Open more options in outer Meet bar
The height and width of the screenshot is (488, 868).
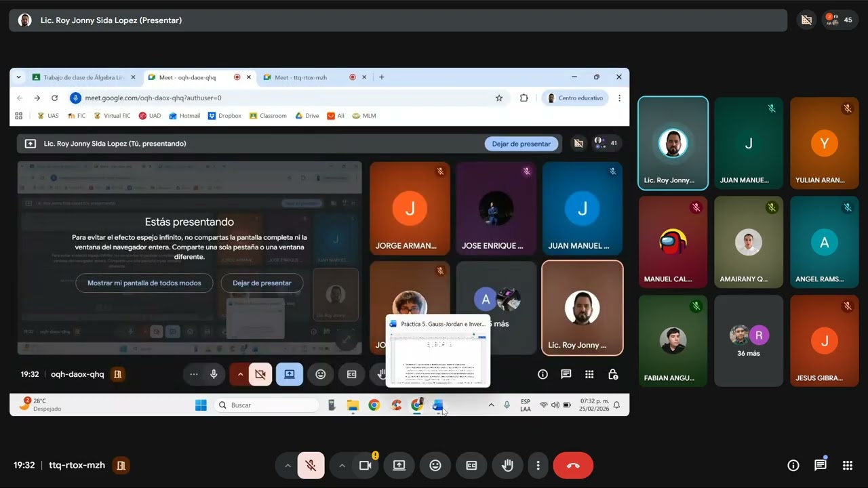(x=538, y=466)
